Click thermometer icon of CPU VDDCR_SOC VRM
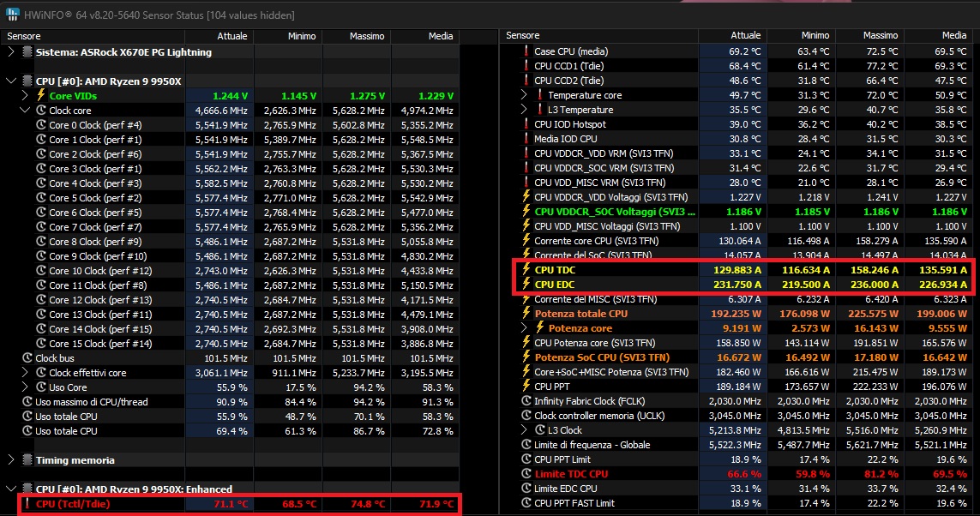The height and width of the screenshot is (516, 980). click(526, 167)
